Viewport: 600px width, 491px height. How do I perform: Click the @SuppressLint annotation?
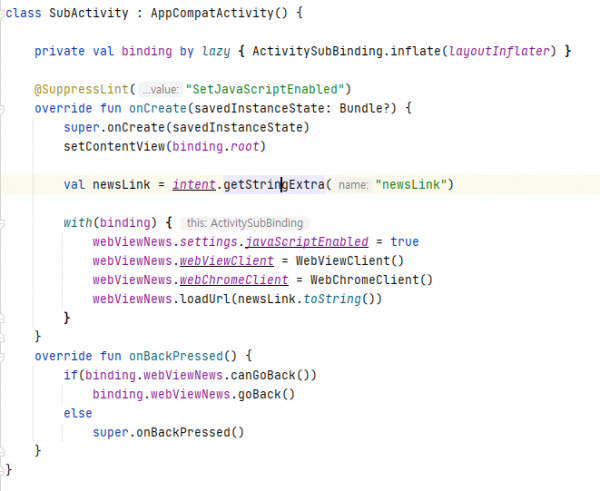[82, 89]
